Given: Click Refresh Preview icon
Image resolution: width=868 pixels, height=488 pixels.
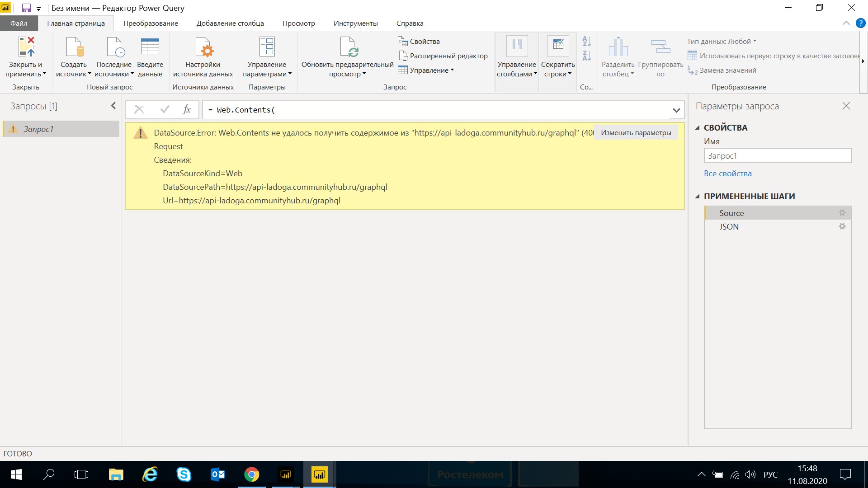Looking at the screenshot, I should click(349, 47).
